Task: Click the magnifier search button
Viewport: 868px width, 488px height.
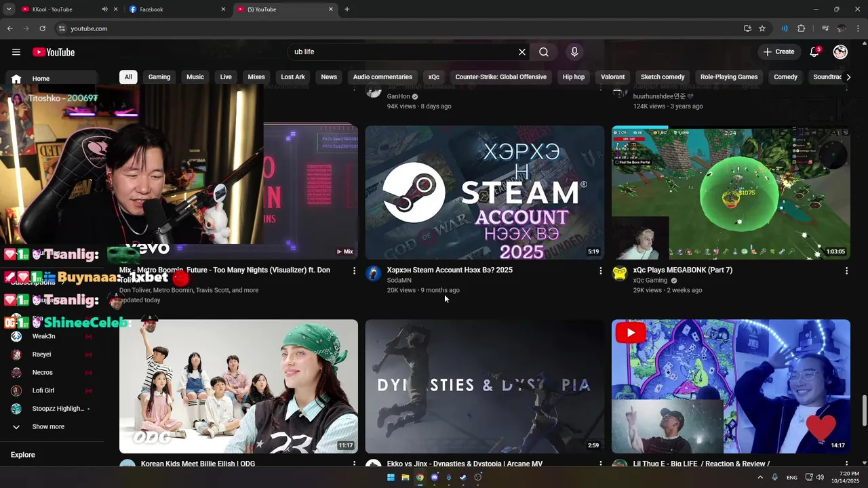Action: (x=544, y=52)
